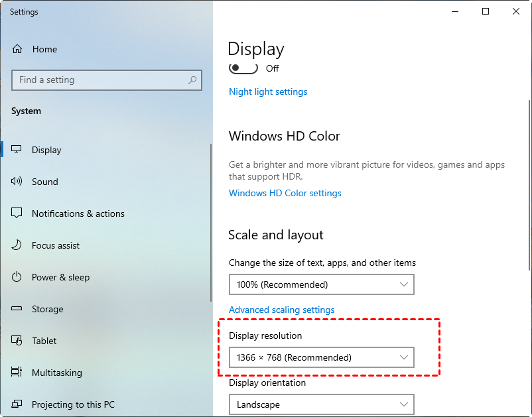The image size is (532, 417).
Task: Click the Notifications speech bubble icon
Action: [x=17, y=213]
